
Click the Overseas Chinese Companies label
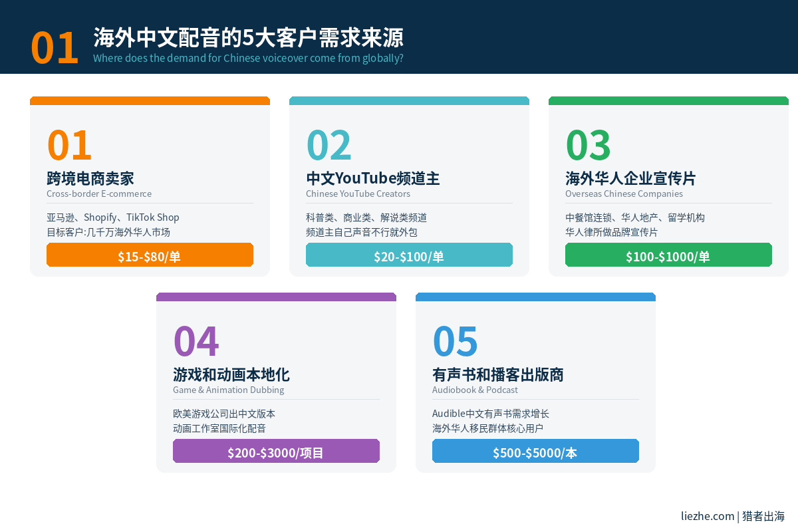click(x=624, y=194)
